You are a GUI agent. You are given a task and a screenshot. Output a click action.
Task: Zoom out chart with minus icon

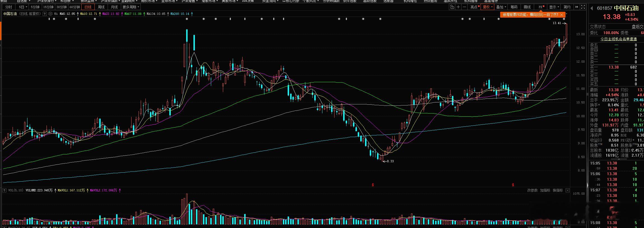tap(465, 7)
